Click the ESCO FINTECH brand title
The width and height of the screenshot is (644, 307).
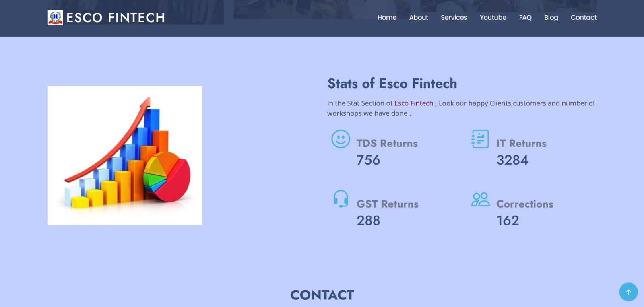116,18
